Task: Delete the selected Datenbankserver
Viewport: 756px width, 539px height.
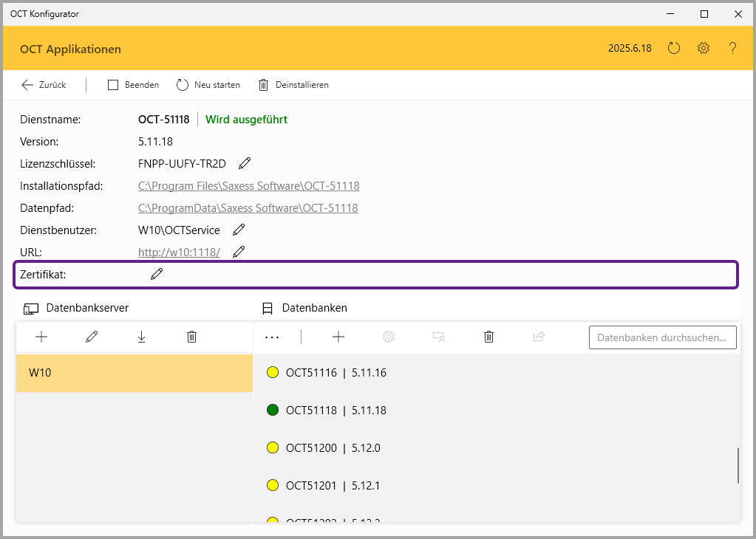Action: (x=192, y=337)
